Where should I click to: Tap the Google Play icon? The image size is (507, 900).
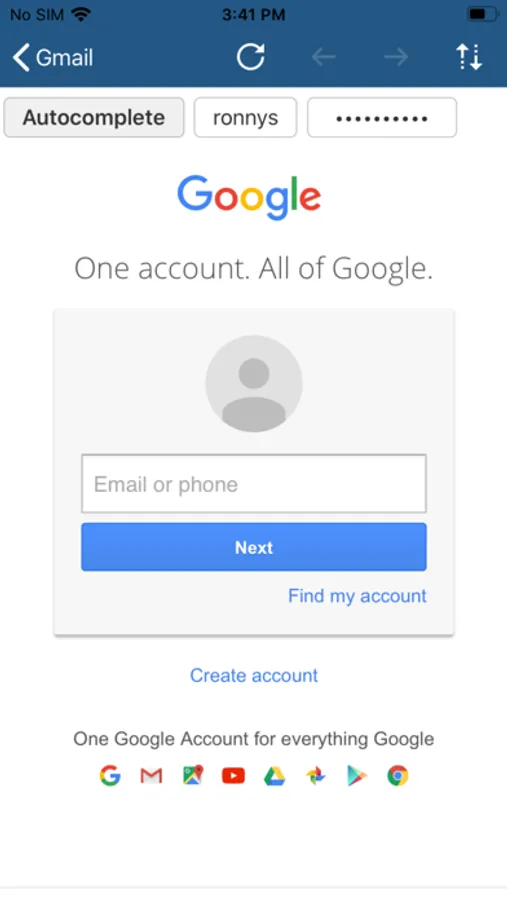tap(357, 776)
